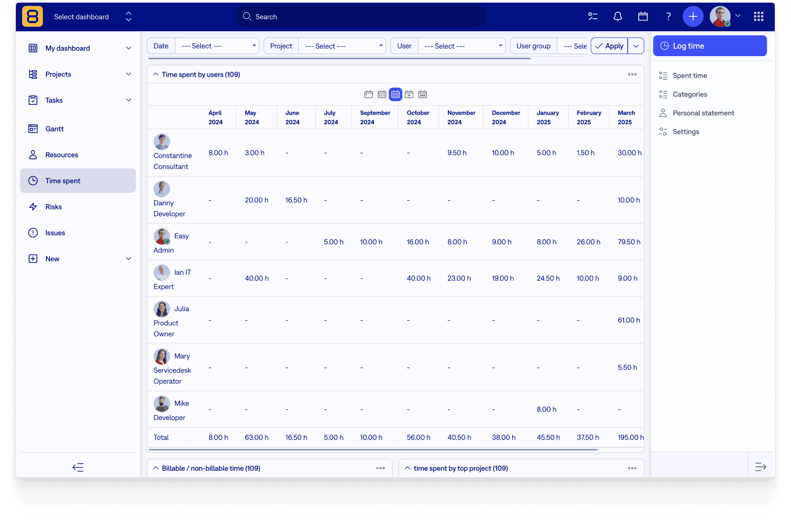Screen dimensions: 791x532
Task: Click the orange Easy Project logo
Action: click(32, 17)
